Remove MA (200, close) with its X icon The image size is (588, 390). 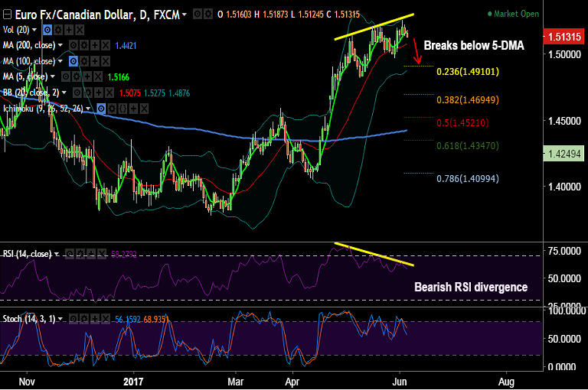tap(106, 45)
